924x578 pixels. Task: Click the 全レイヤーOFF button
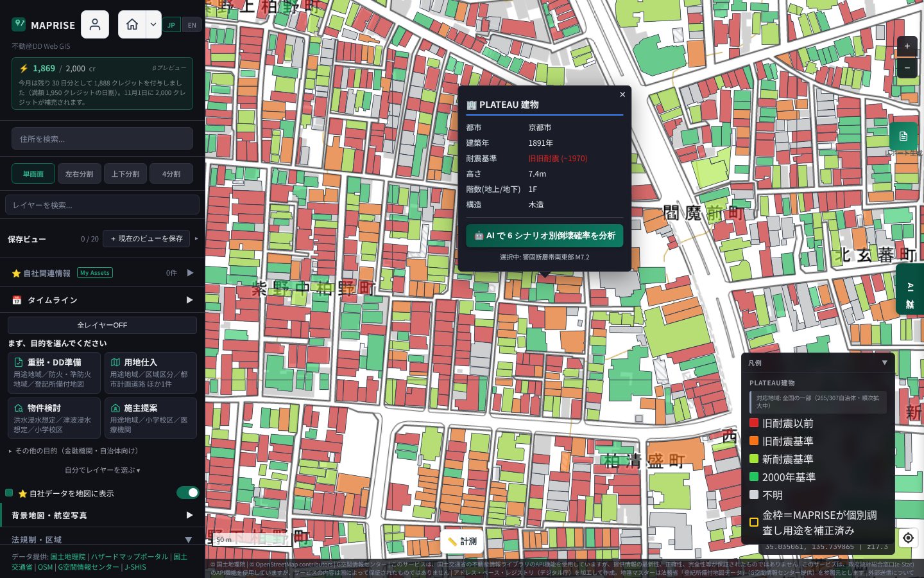click(102, 325)
